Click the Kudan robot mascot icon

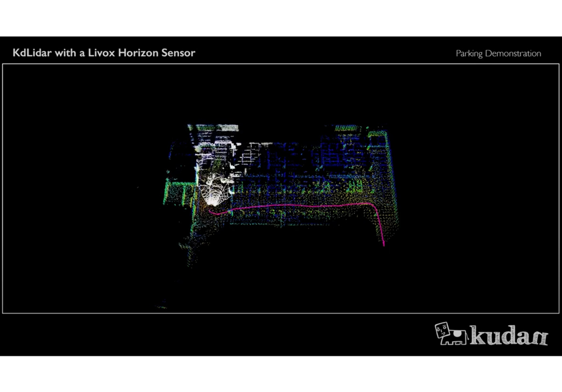tap(451, 333)
